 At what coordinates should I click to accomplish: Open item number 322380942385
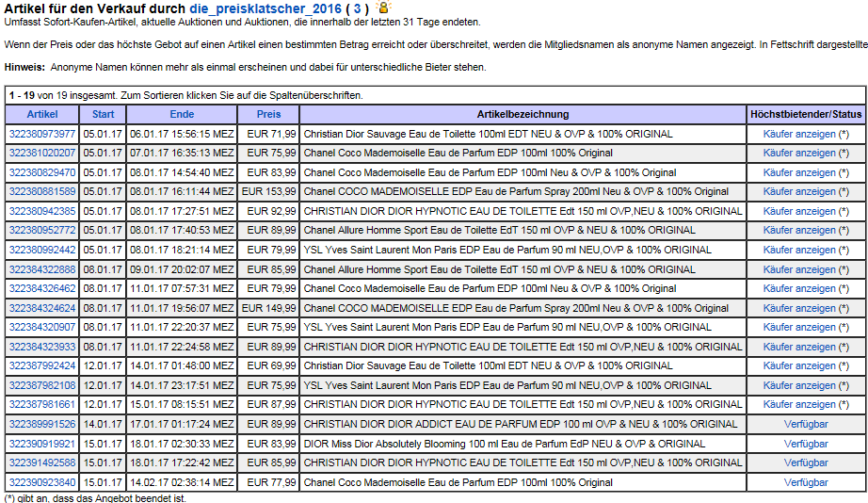(42, 212)
